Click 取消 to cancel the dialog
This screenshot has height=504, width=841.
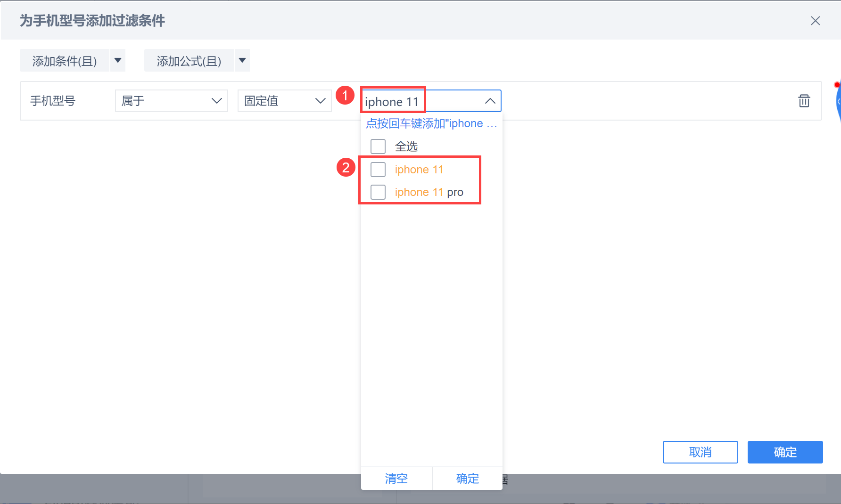point(700,452)
